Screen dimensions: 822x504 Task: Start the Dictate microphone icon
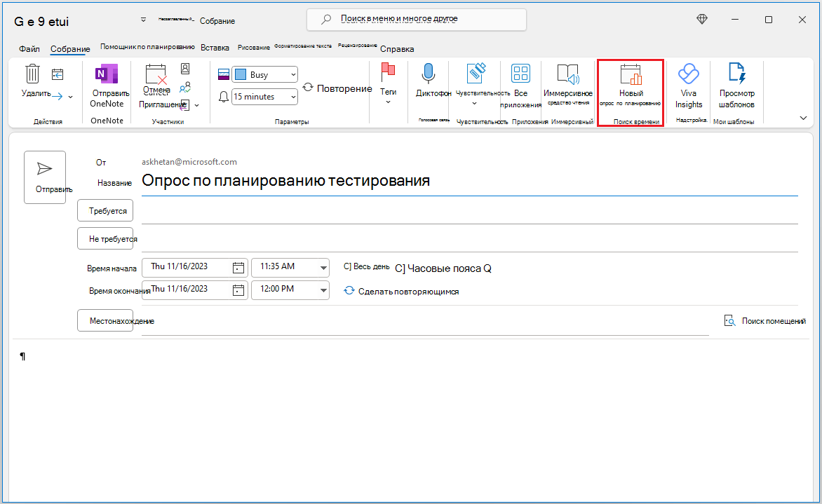click(x=429, y=74)
